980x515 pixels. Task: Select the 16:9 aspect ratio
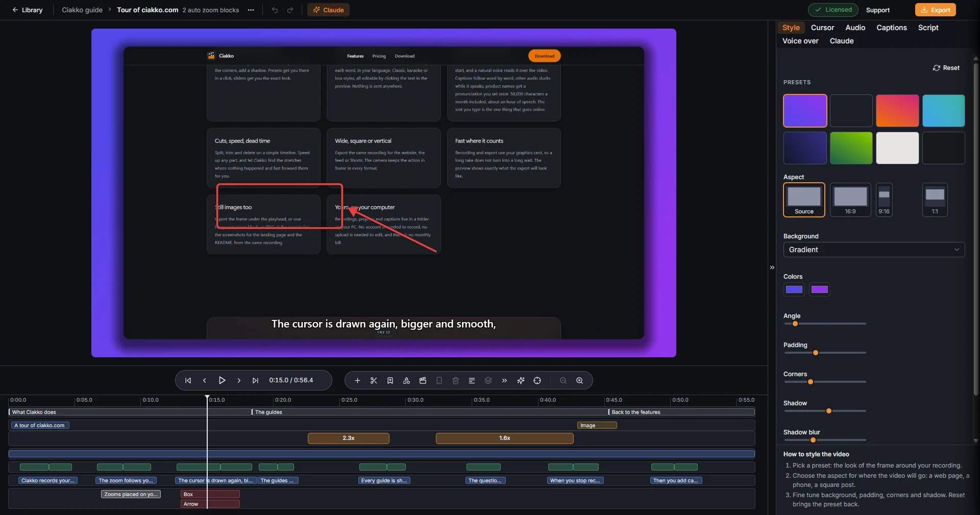point(850,200)
